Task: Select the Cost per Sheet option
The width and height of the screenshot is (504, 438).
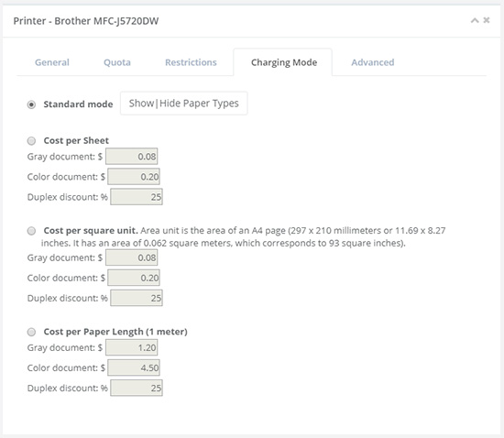Action: pos(31,141)
